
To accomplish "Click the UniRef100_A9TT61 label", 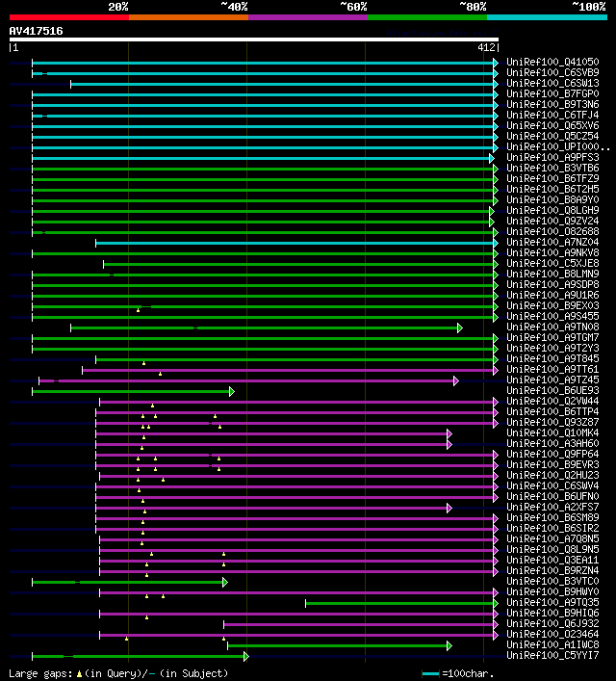I will point(552,370).
